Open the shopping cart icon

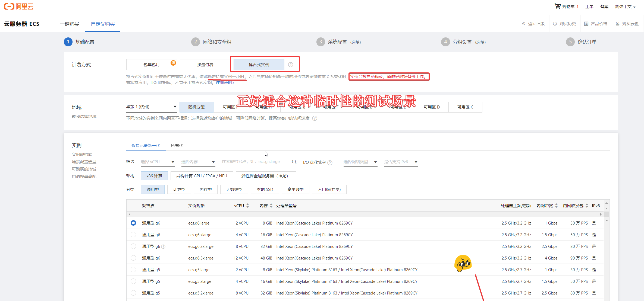pyautogui.click(x=557, y=6)
